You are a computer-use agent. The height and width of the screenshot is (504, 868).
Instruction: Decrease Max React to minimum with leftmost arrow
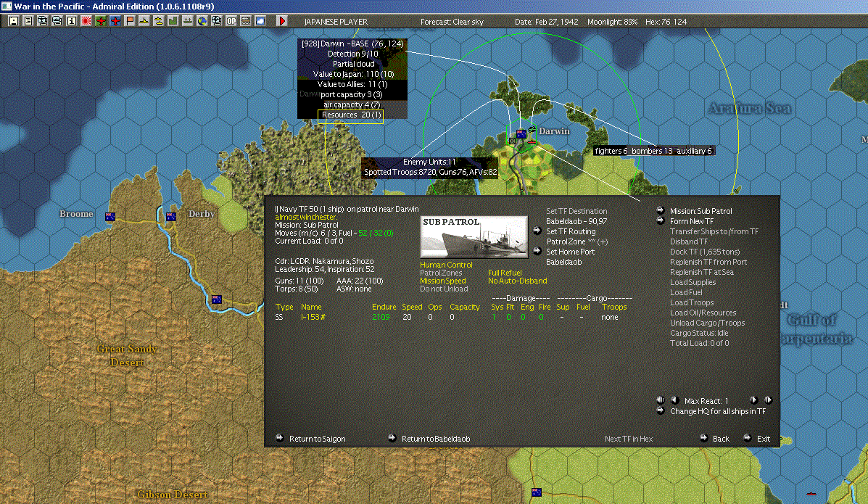(661, 400)
